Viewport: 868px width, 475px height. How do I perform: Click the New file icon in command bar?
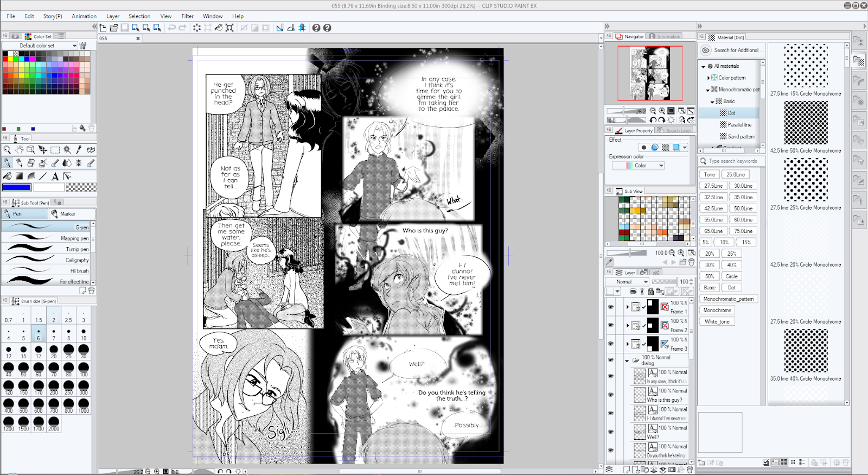tap(103, 28)
